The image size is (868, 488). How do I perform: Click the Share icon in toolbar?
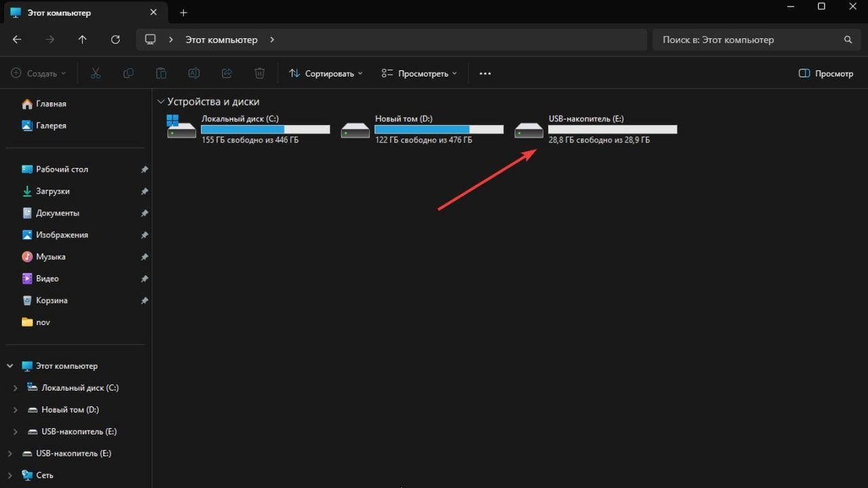[227, 73]
